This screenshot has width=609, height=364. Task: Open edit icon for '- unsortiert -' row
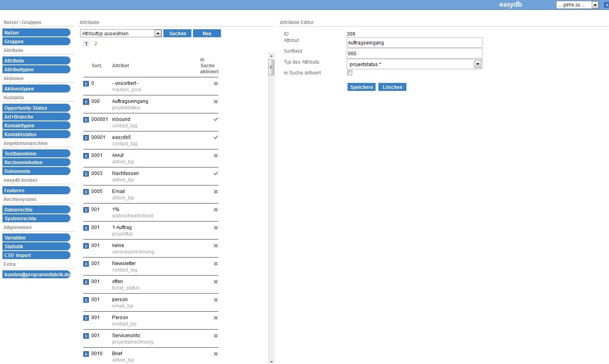click(86, 84)
